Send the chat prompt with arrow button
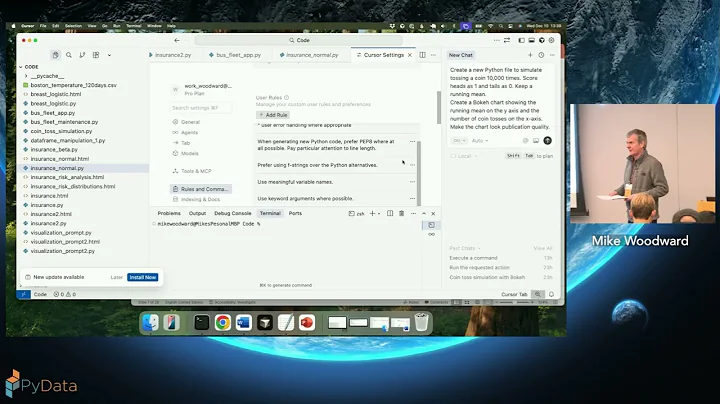The width and height of the screenshot is (720, 404). (x=547, y=140)
